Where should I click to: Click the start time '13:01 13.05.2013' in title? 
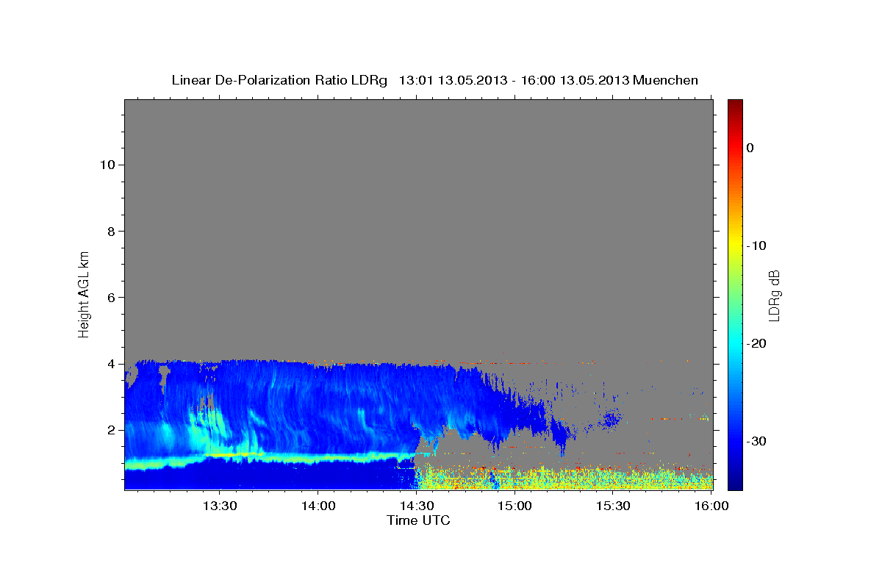click(x=453, y=80)
